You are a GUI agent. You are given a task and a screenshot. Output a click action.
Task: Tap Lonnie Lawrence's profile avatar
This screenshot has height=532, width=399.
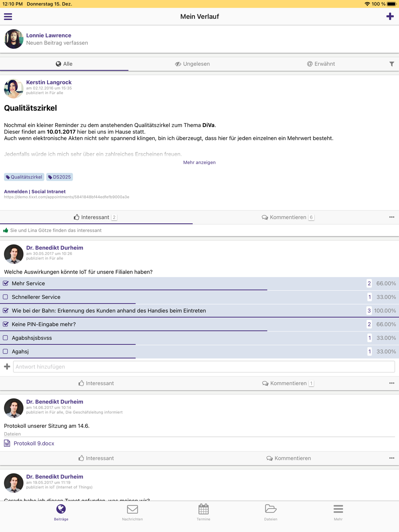14,39
